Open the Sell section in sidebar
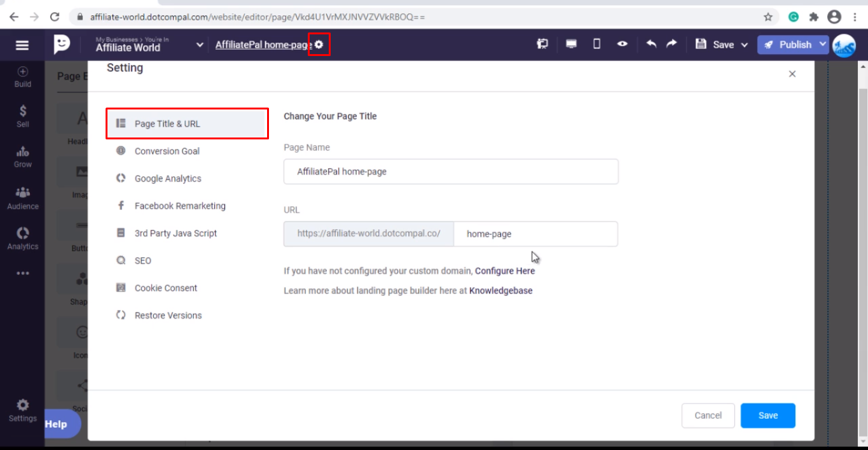Image resolution: width=868 pixels, height=450 pixels. pos(23,116)
